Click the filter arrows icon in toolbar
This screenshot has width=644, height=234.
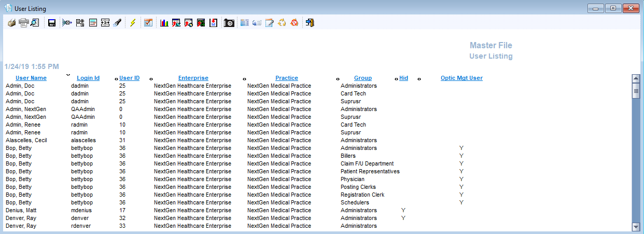(67, 23)
